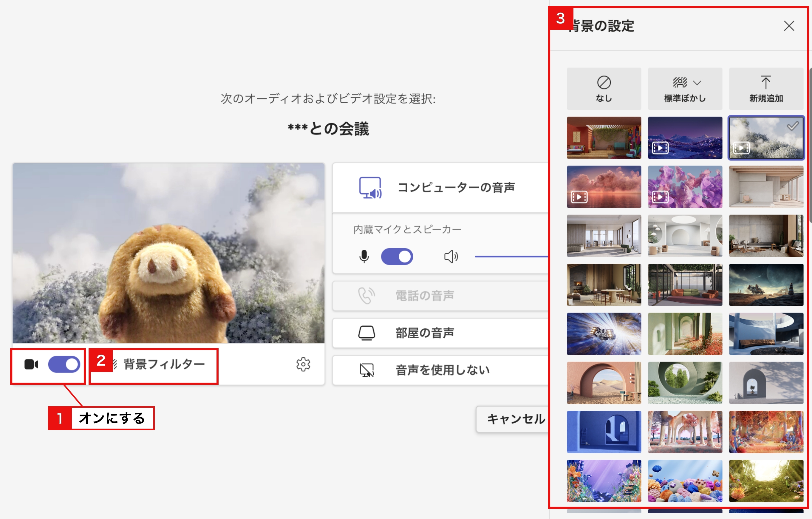Close the 背景の設定 panel
Image resolution: width=812 pixels, height=519 pixels.
pos(789,26)
